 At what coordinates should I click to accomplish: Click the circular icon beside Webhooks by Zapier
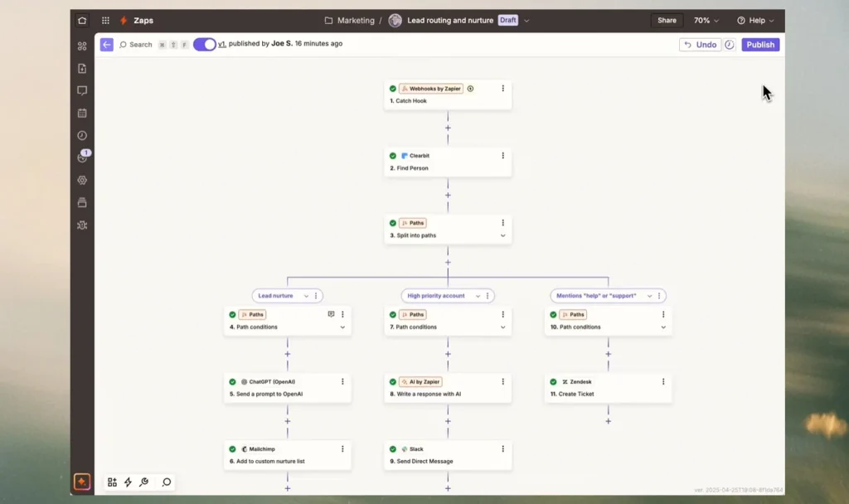pyautogui.click(x=471, y=89)
